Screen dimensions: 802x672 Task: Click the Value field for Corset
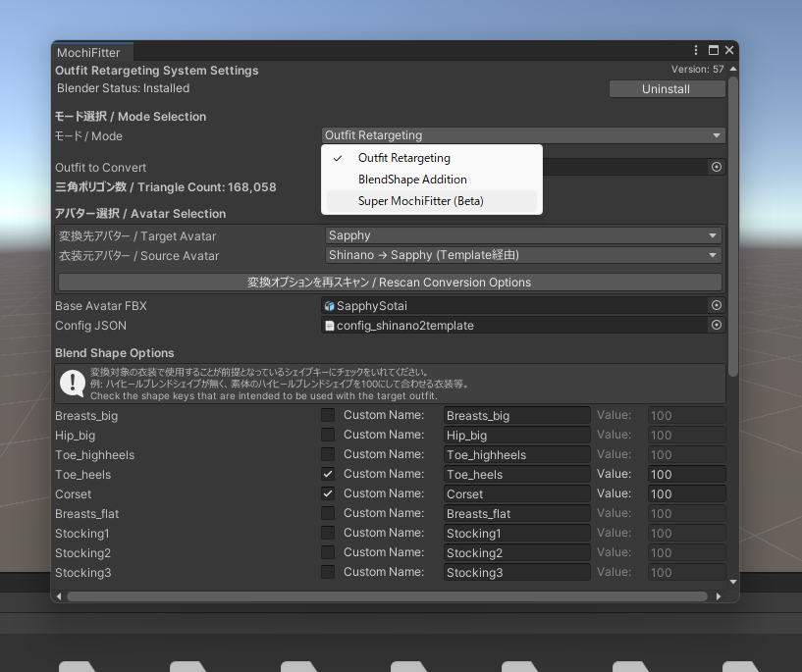click(686, 493)
